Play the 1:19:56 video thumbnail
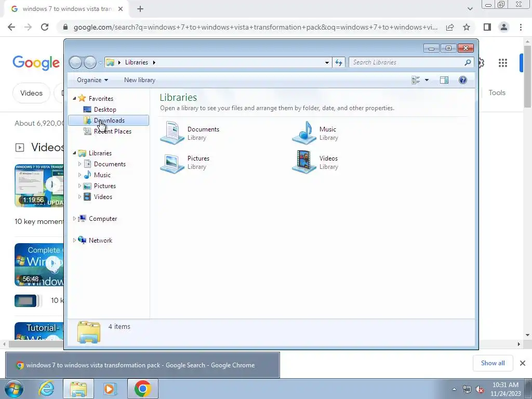 pyautogui.click(x=39, y=185)
